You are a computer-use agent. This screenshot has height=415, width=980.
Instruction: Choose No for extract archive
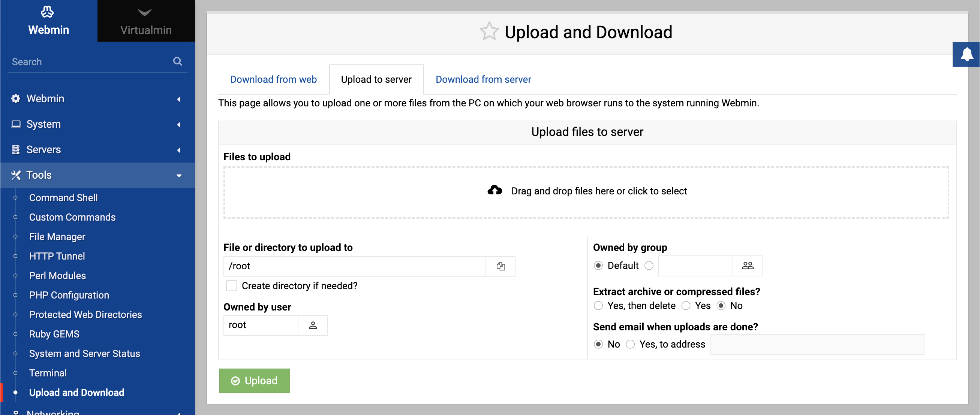click(x=721, y=305)
